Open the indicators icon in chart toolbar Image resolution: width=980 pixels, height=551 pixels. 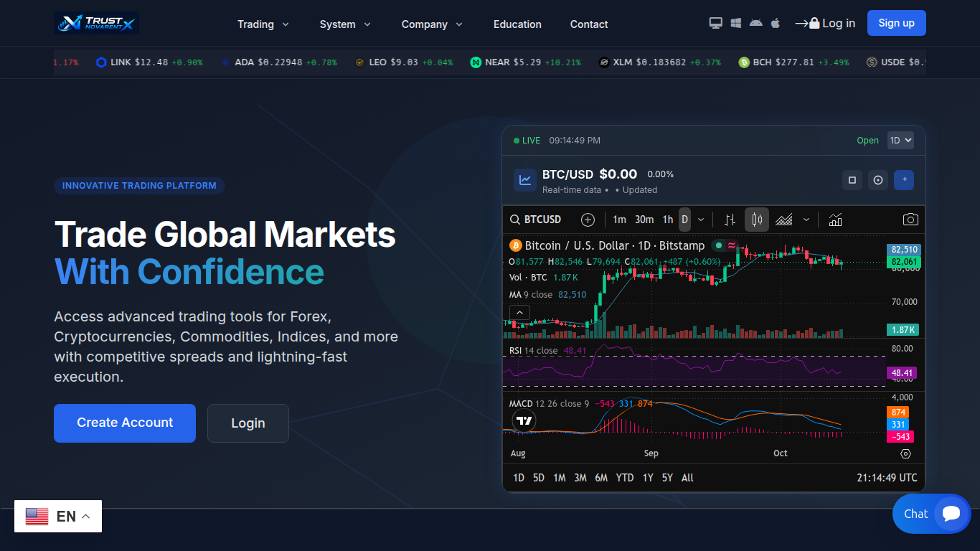(835, 220)
